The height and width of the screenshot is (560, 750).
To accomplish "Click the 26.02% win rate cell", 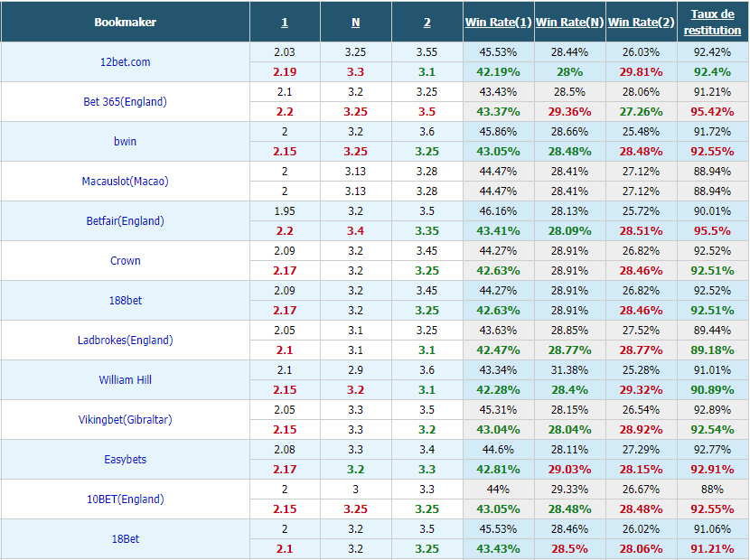I will 641,528.
